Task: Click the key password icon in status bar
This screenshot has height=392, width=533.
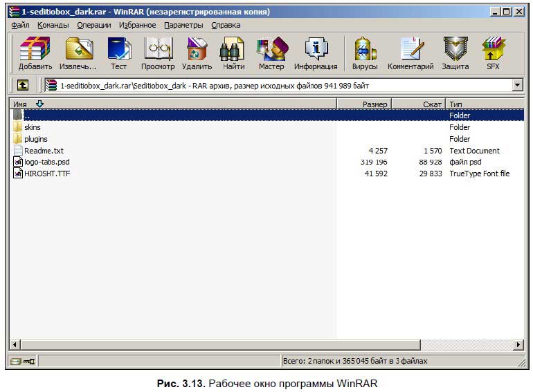Action: pyautogui.click(x=30, y=361)
